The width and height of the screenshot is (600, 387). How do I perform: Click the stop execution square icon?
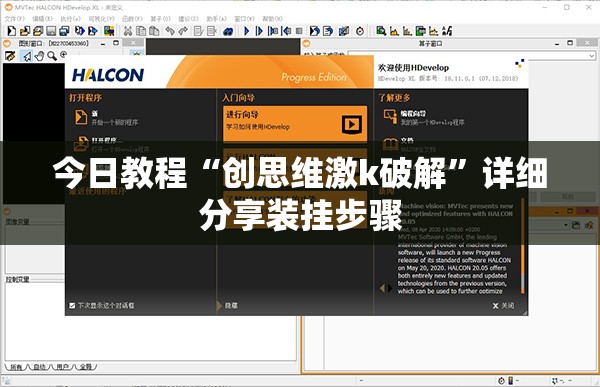[299, 31]
